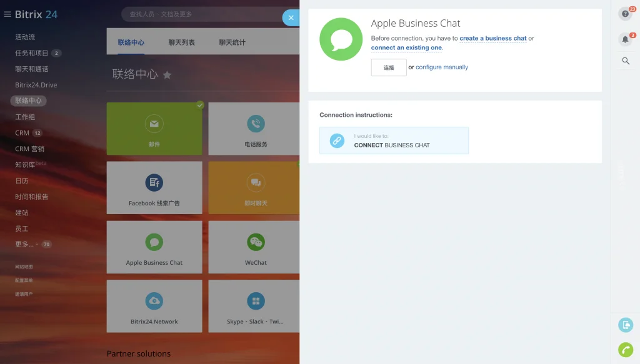Favorite 联络中心 with the star icon
The image size is (640, 364).
click(x=167, y=75)
